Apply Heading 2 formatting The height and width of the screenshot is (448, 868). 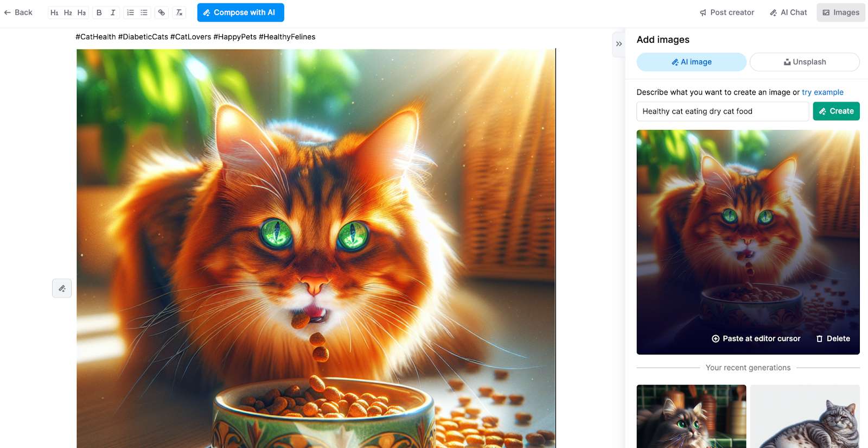coord(68,12)
